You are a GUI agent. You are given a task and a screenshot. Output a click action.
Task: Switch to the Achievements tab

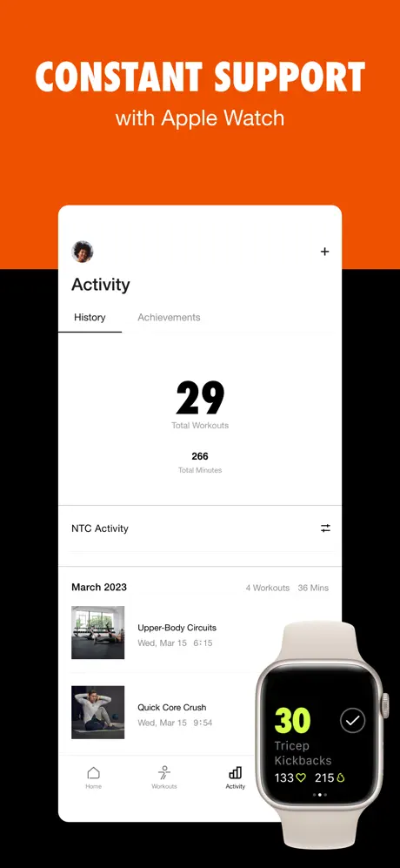169,317
